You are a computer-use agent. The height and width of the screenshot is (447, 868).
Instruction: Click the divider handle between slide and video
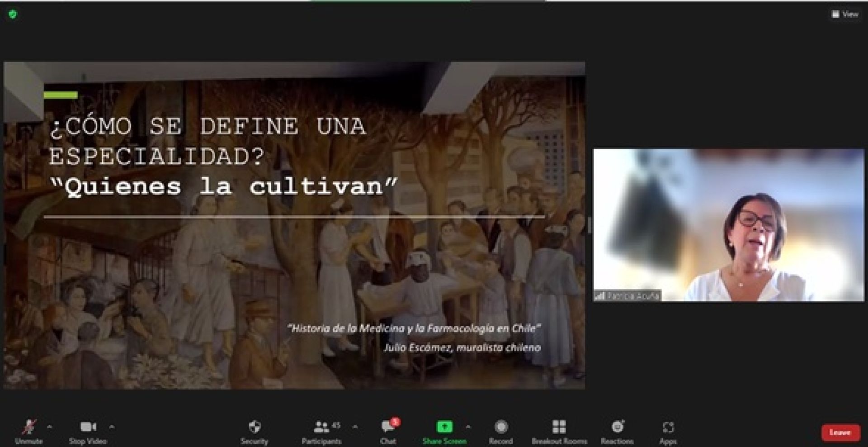(589, 225)
